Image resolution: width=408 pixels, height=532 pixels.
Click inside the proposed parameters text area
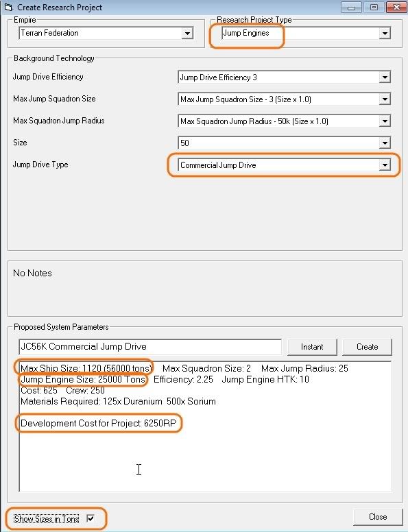point(205,426)
